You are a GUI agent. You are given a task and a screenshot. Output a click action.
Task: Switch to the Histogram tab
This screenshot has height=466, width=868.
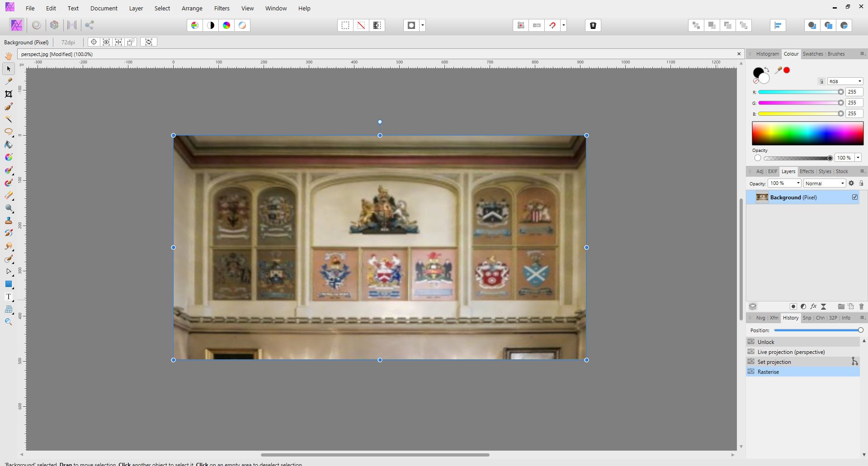tap(767, 54)
